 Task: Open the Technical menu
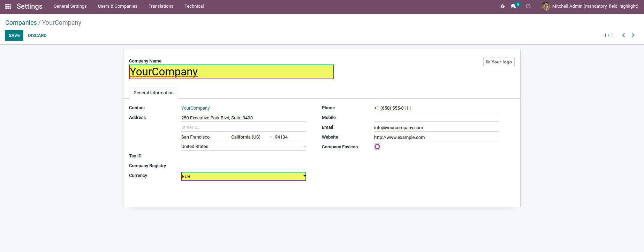click(194, 6)
